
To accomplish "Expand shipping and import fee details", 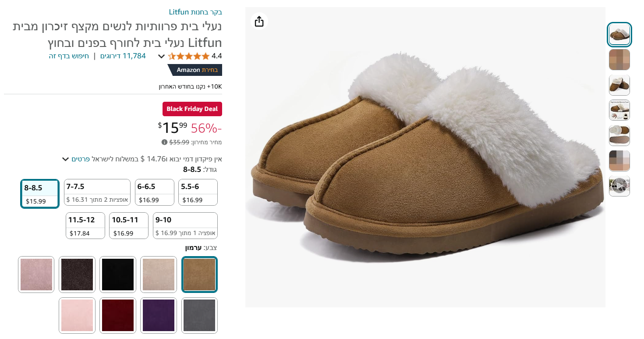I will pyautogui.click(x=66, y=159).
